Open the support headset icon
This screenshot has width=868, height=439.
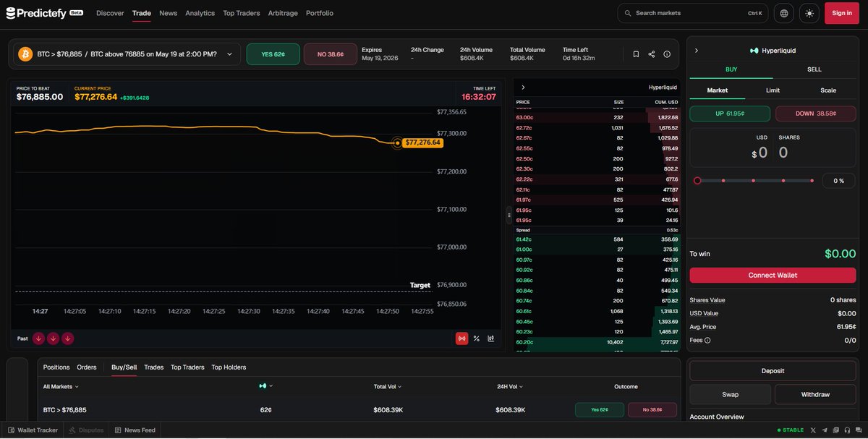click(846, 430)
